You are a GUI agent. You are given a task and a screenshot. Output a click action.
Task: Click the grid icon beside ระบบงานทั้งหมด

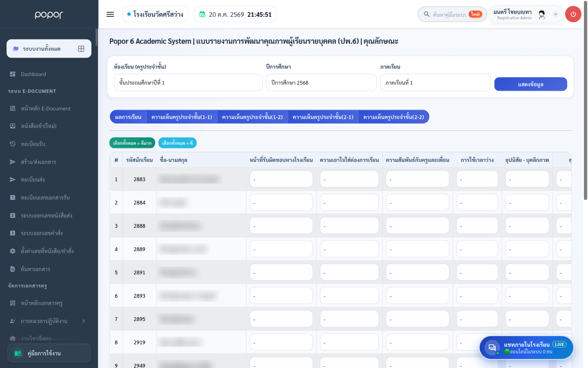(81, 49)
